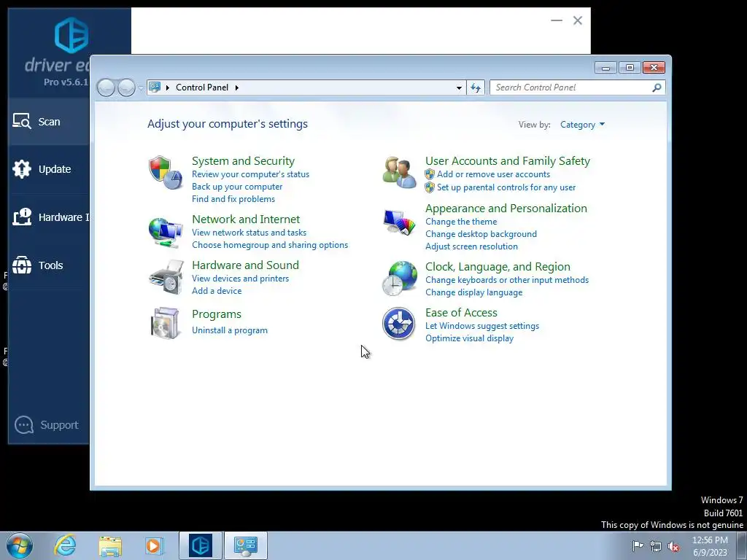Click Show desktop button at taskbar end
This screenshot has height=560, width=747.
pos(742,545)
